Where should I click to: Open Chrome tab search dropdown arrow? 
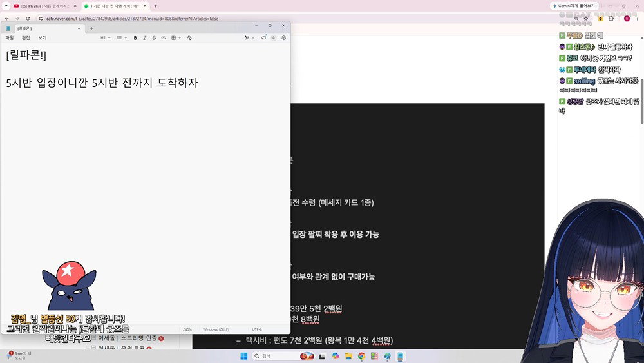pyautogui.click(x=6, y=6)
